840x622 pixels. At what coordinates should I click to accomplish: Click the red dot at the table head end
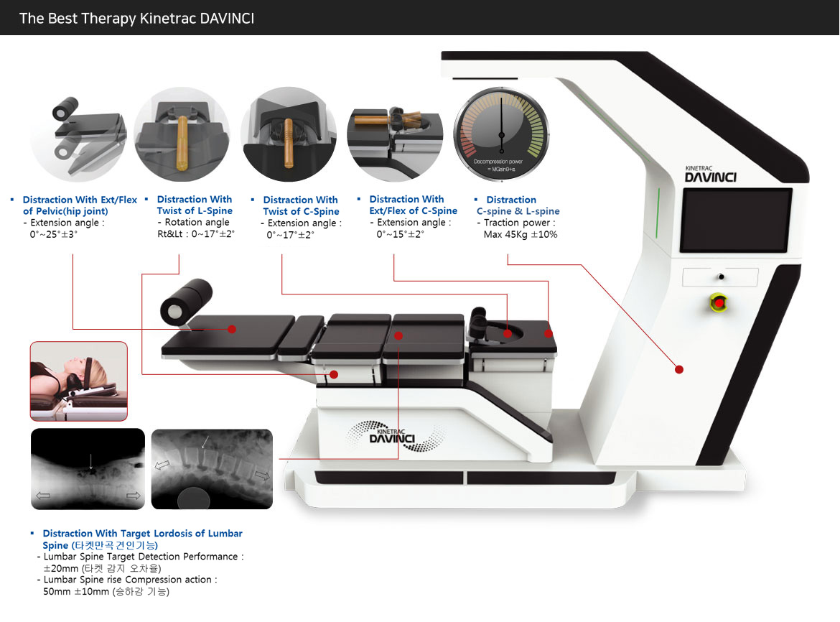[548, 333]
